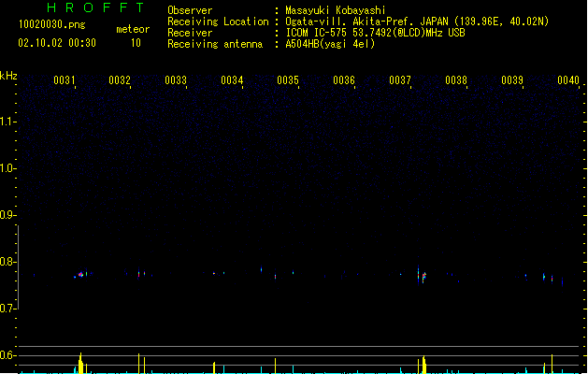The image size is (588, 374).
Task: Click the 0036 time marker
Action: click(x=344, y=80)
